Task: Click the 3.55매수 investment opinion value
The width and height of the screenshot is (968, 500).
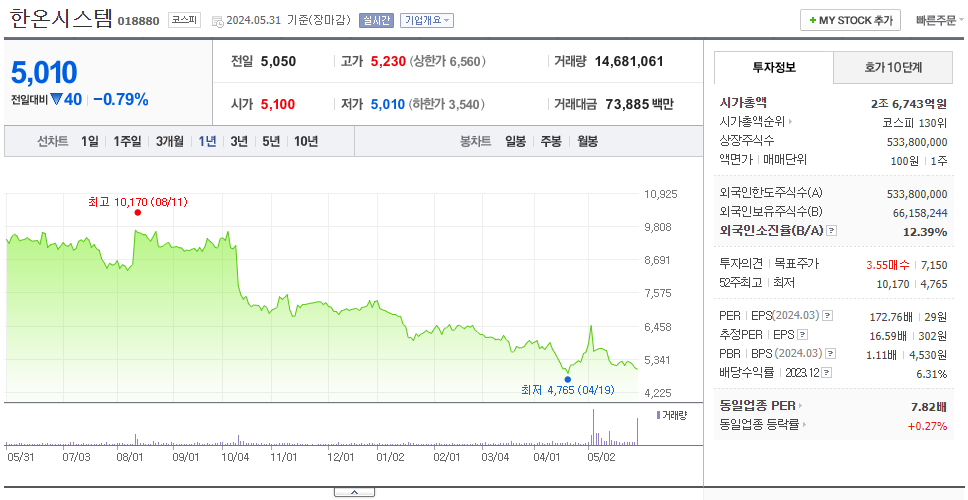Action: (888, 265)
